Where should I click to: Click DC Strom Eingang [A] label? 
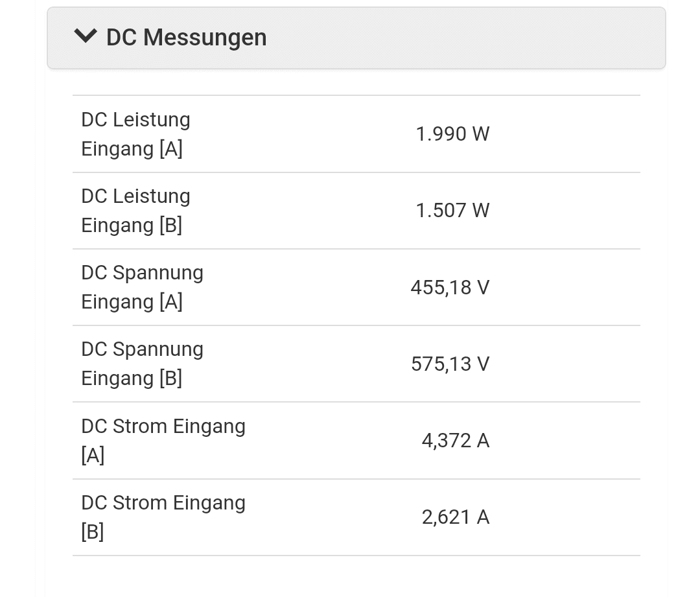point(163,440)
